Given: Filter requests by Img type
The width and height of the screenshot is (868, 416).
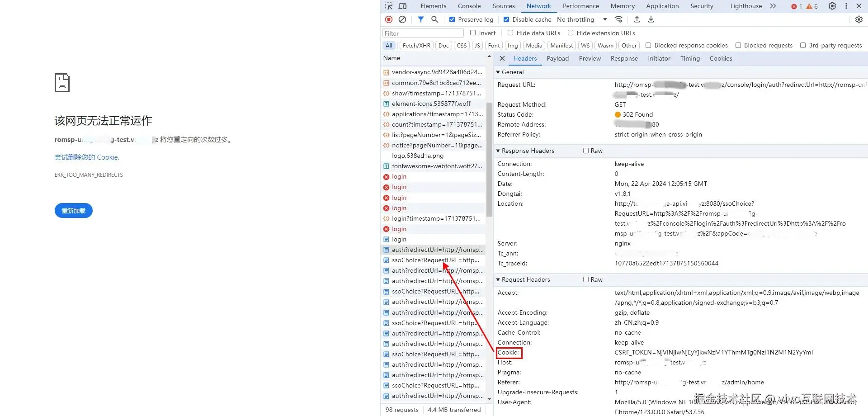Looking at the screenshot, I should [513, 45].
